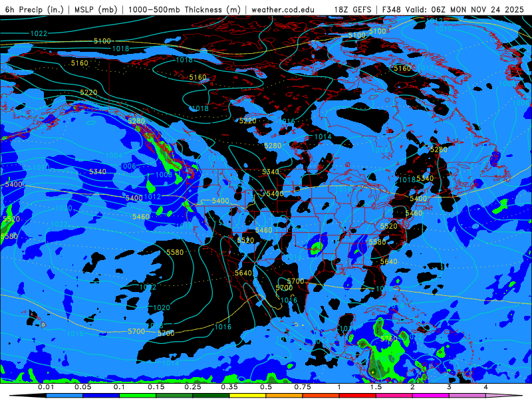Click the 'F348 Valid: 06Z MON NOV 24 2025' text
532x399 pixels.
pyautogui.click(x=453, y=9)
